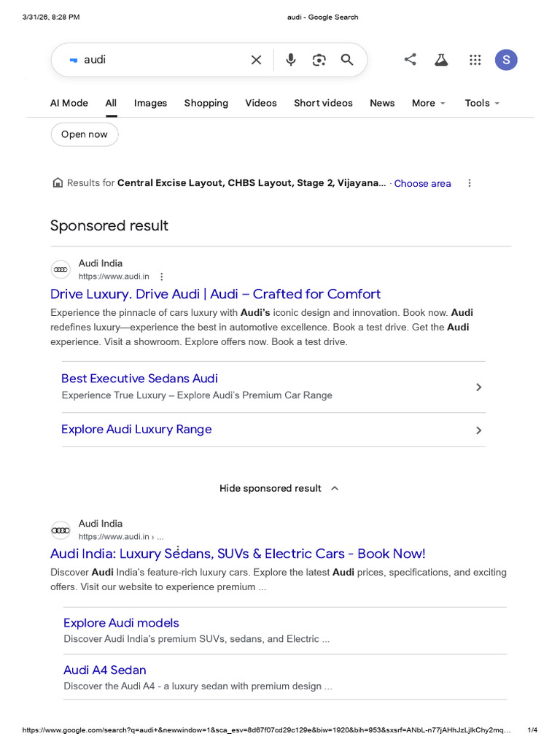Screen dimensions: 560x747
Task: Open the account avatar labeled S
Action: point(506,60)
